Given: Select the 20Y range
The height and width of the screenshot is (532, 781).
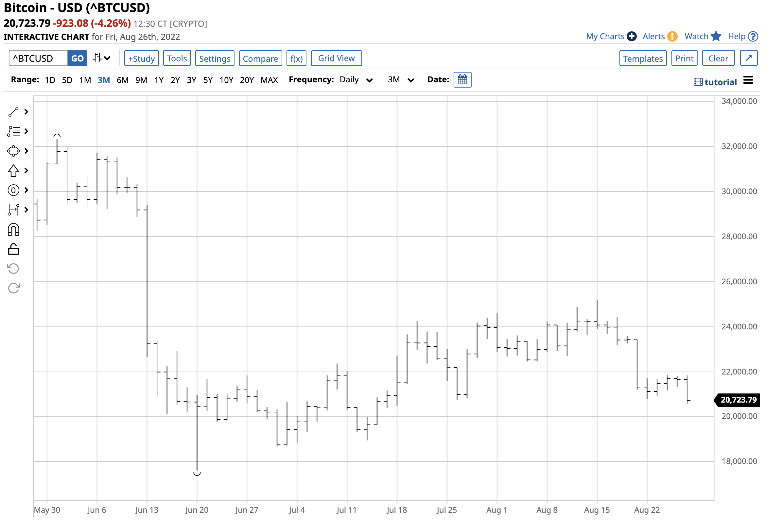Looking at the screenshot, I should pyautogui.click(x=247, y=80).
